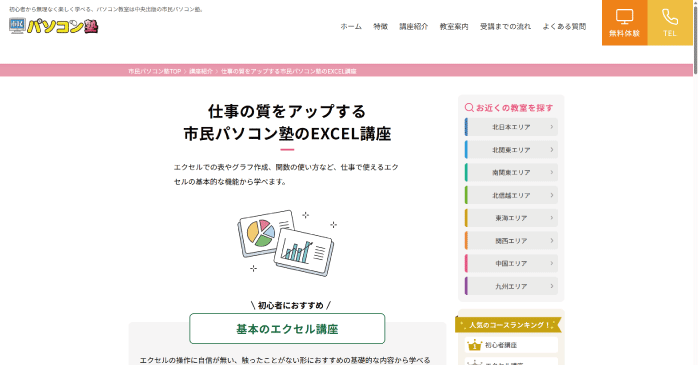Image resolution: width=698 pixels, height=365 pixels.
Task: Select the 東海エリア classroom area
Action: 511,218
